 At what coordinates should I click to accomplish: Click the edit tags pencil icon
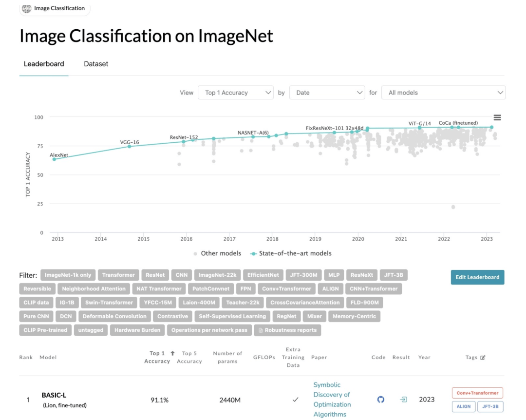click(483, 358)
